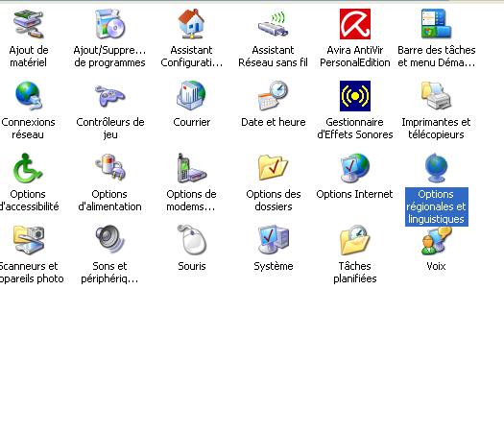
Task: Open Système computer icon
Action: [x=274, y=240]
